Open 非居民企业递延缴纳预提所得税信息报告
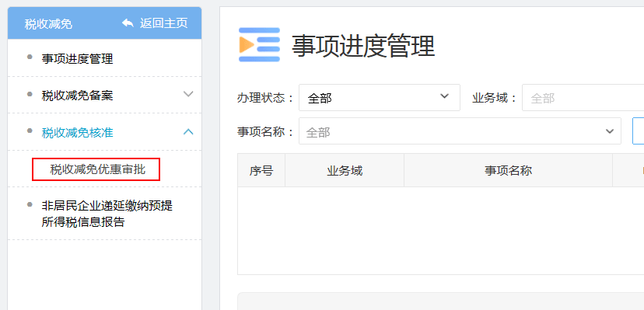This screenshot has width=644, height=310. pos(107,214)
